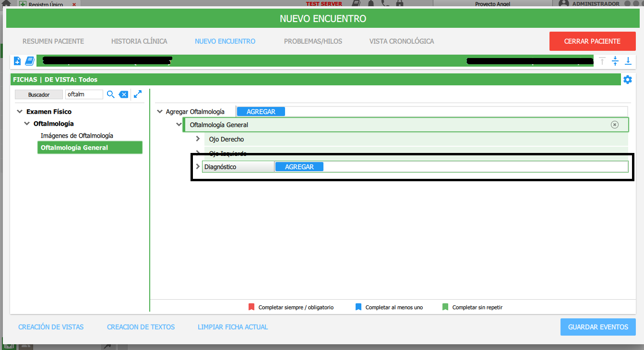
Task: Expand the Diagnóstico row
Action: pyautogui.click(x=197, y=167)
